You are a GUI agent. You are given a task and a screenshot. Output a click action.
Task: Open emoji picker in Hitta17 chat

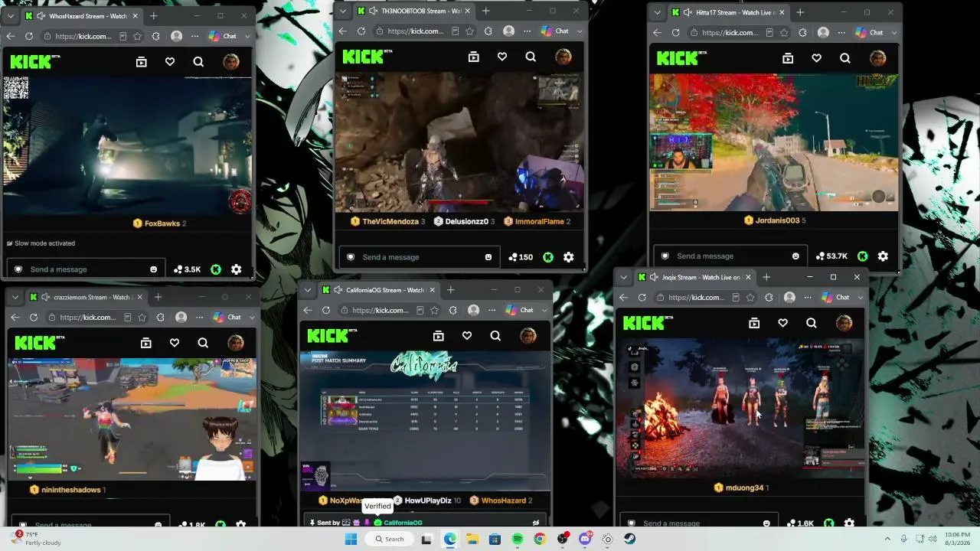[x=796, y=256]
